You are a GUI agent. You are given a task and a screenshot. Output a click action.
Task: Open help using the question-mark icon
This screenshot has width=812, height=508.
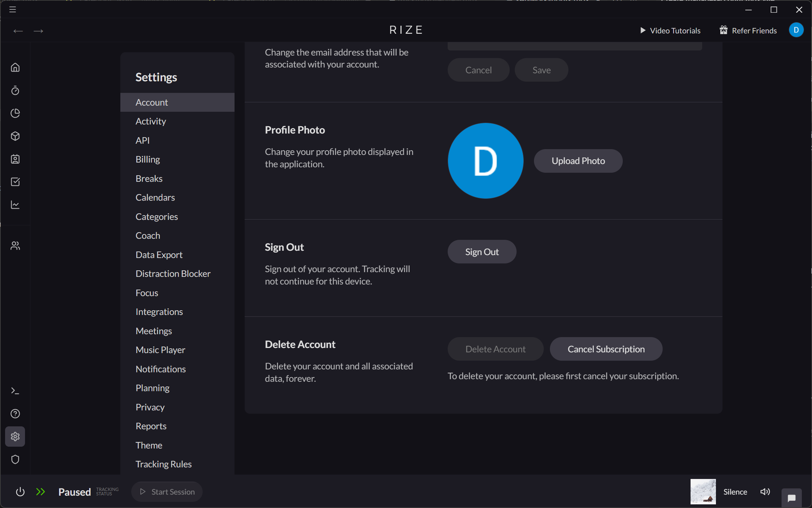(x=15, y=413)
